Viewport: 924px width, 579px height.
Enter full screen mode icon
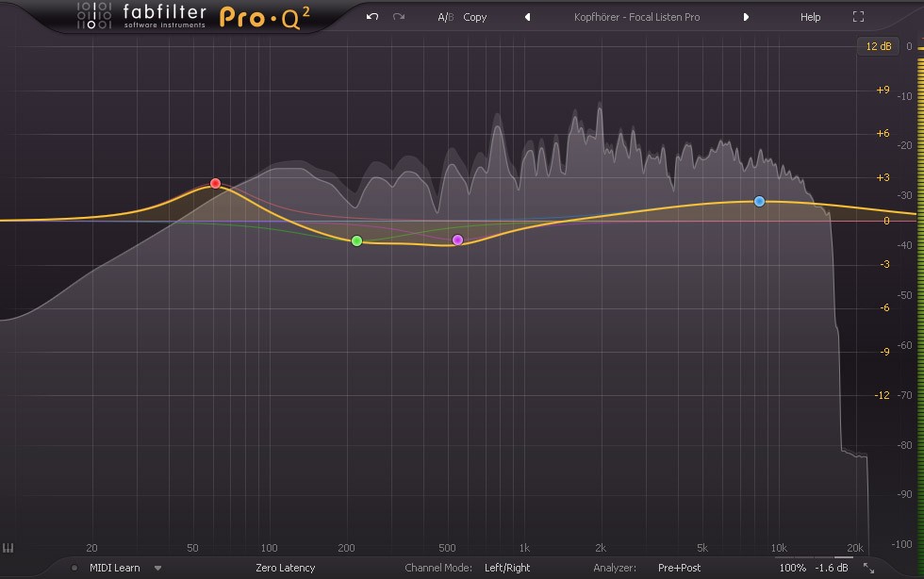pyautogui.click(x=859, y=17)
